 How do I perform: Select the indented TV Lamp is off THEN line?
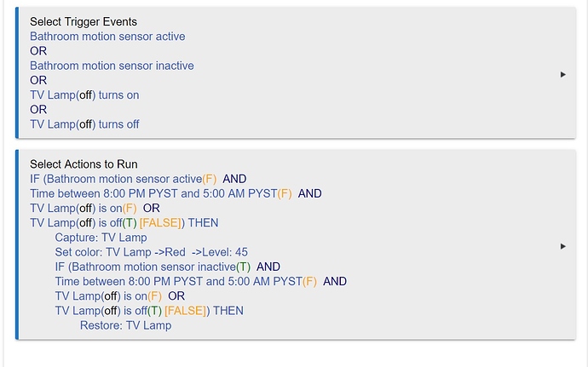pyautogui.click(x=149, y=311)
